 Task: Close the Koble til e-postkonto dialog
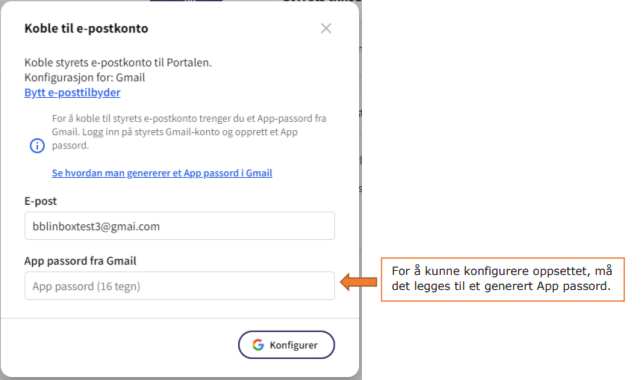[x=326, y=28]
